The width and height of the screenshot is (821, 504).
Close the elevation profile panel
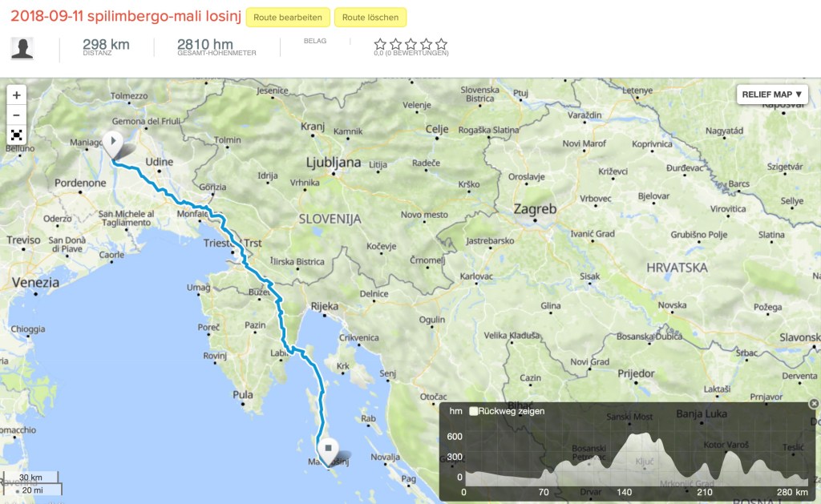pos(814,404)
